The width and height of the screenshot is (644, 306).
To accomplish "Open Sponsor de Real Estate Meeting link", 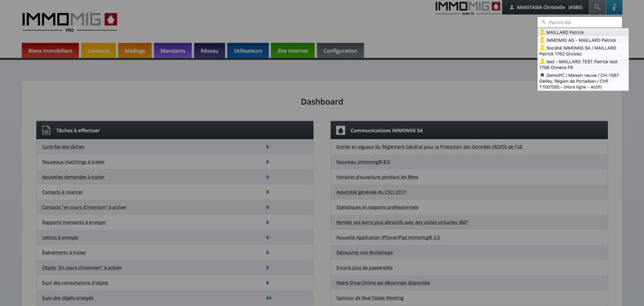I will [x=369, y=298].
